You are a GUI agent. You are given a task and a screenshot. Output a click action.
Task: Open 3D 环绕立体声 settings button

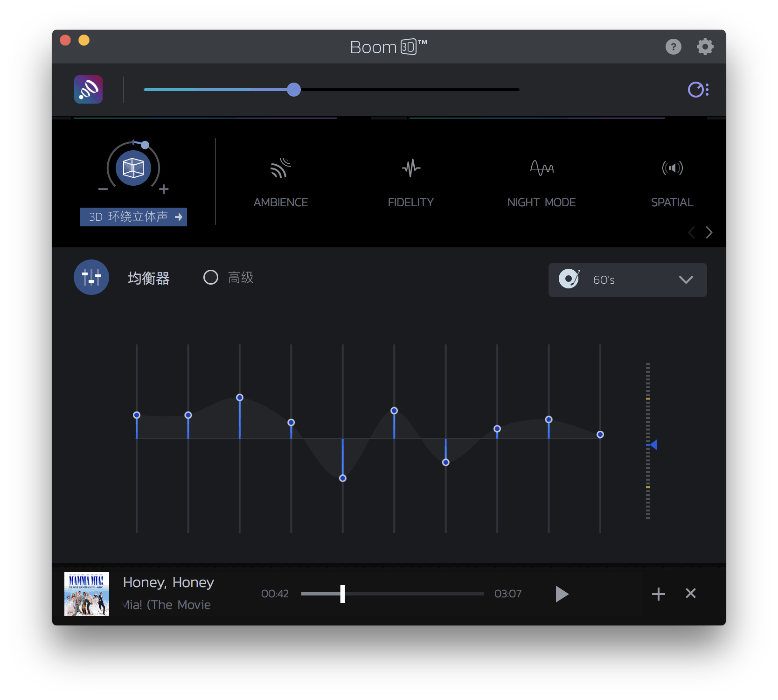(133, 217)
